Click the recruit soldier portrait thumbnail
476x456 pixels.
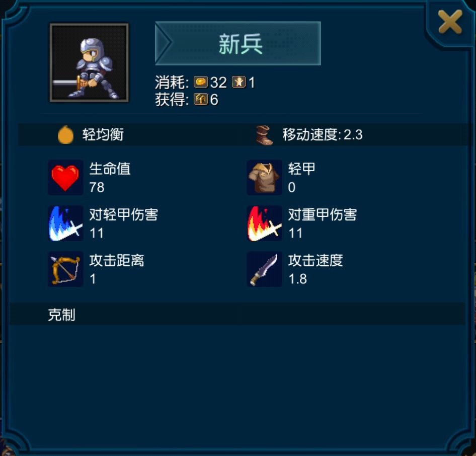click(x=89, y=62)
